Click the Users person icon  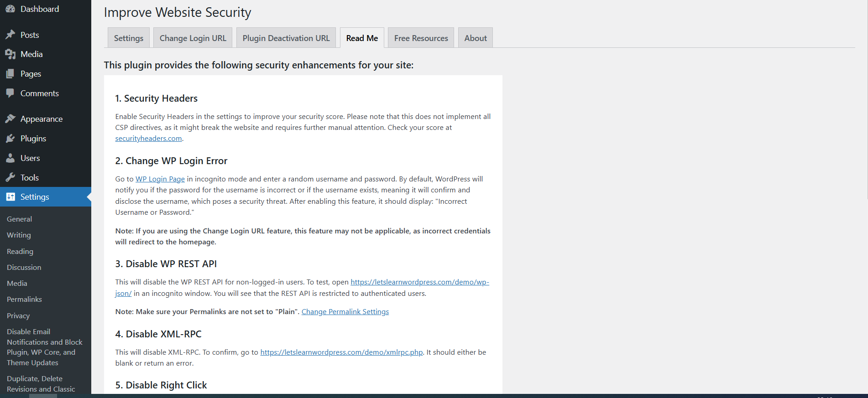10,158
